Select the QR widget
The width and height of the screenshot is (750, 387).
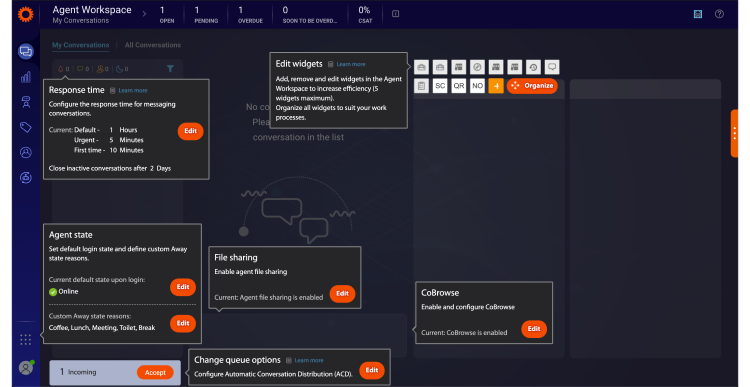click(459, 86)
